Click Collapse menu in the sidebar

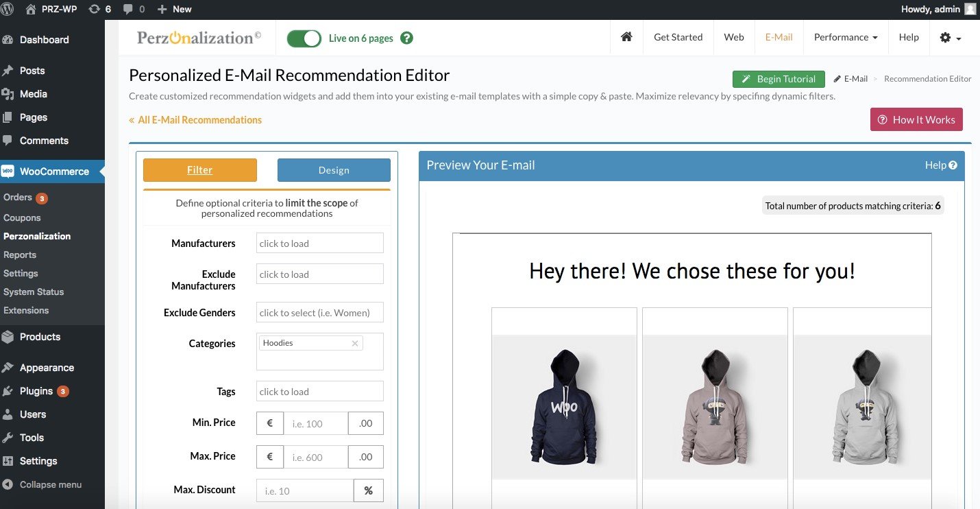52,484
